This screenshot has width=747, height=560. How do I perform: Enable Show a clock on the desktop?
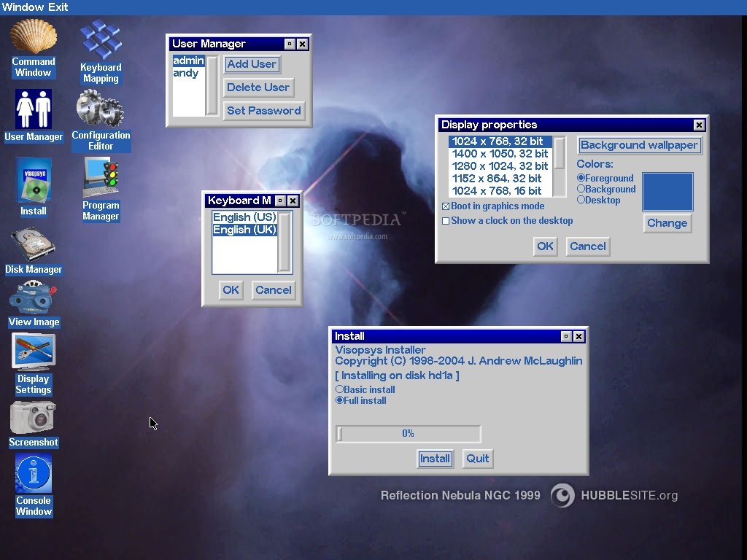(446, 220)
